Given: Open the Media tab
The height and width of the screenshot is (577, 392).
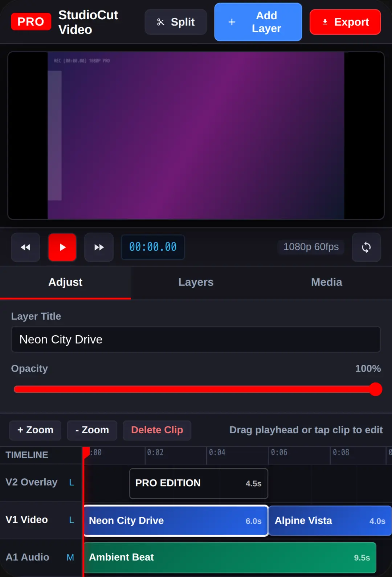Looking at the screenshot, I should coord(327,282).
